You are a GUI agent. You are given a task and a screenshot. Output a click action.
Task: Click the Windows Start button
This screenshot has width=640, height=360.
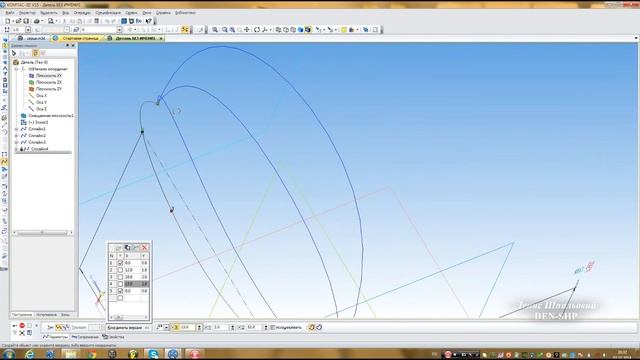coord(9,354)
